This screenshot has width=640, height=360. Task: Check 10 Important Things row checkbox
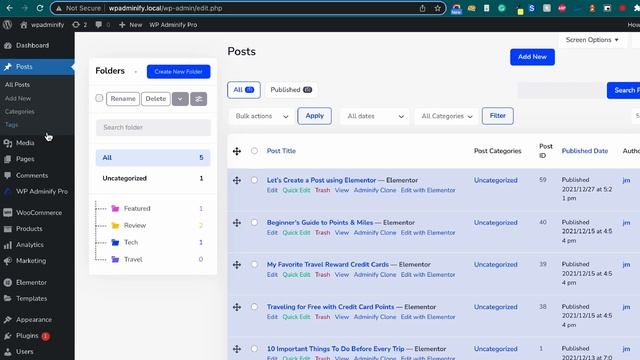coord(254,349)
